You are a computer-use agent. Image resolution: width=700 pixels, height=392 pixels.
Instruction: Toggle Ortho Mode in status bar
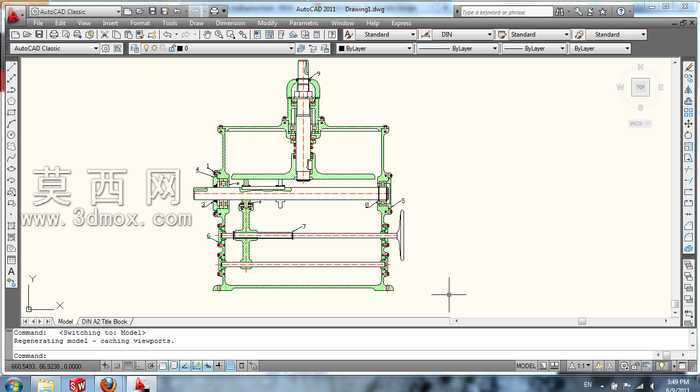[139, 366]
